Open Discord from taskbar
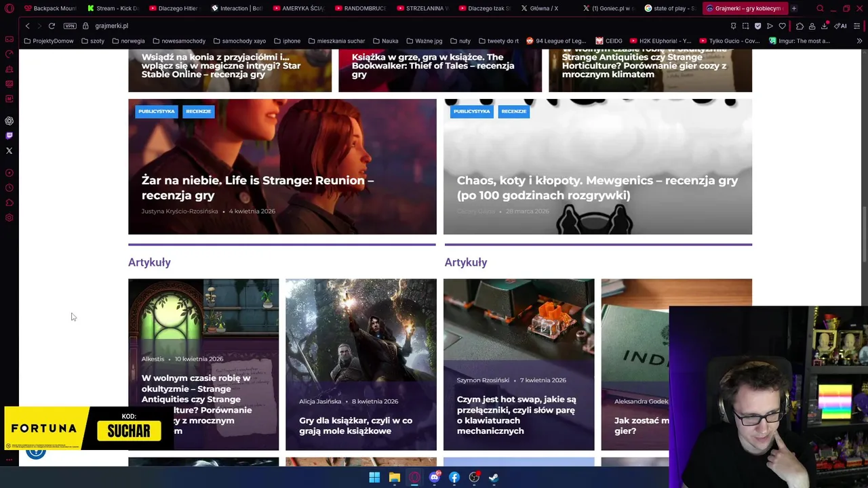This screenshot has height=488, width=868. [x=434, y=477]
